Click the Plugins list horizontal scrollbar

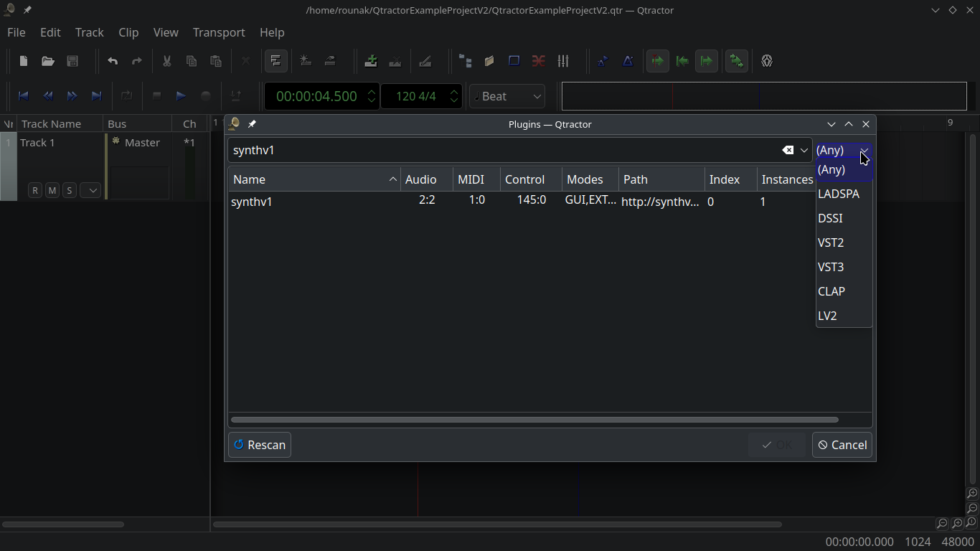pos(534,420)
